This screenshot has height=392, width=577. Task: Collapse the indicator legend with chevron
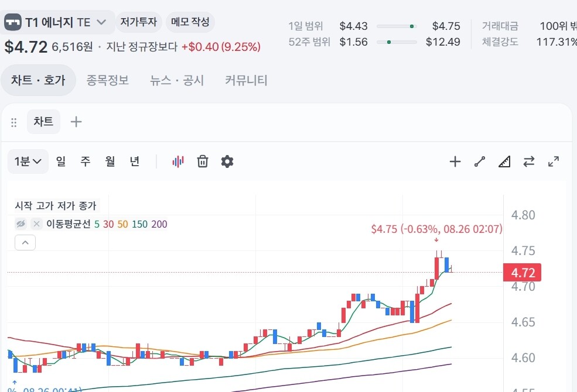pos(25,242)
